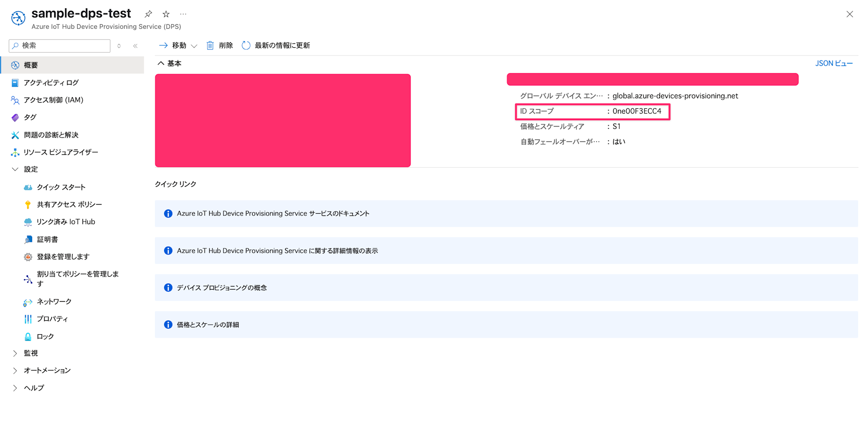Select 概要 in the sidebar

pyautogui.click(x=72, y=65)
